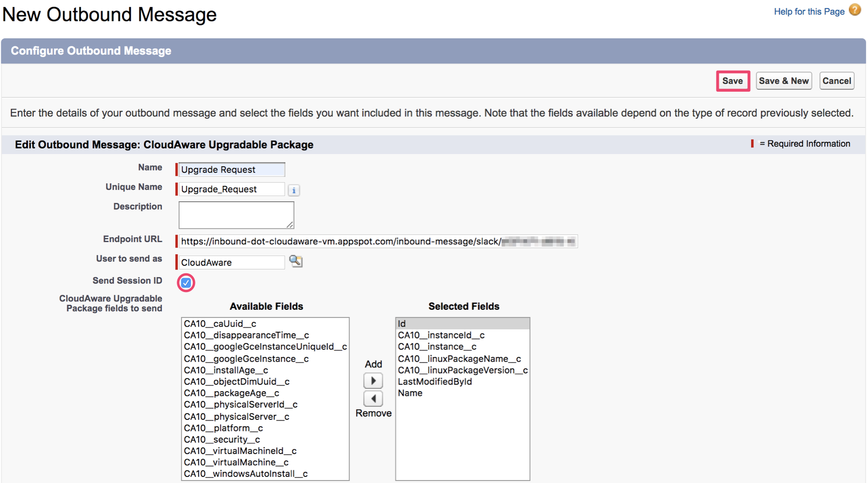Click into the Name input field

pos(231,169)
